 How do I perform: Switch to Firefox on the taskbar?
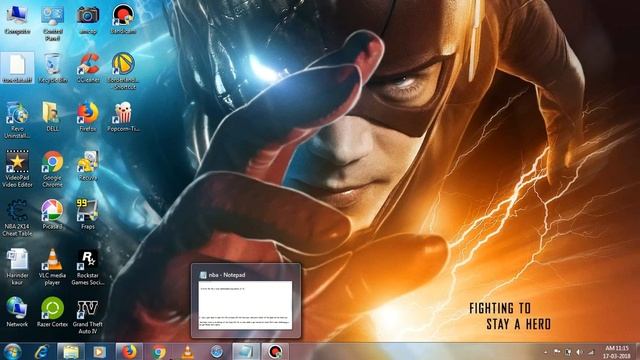[129, 351]
